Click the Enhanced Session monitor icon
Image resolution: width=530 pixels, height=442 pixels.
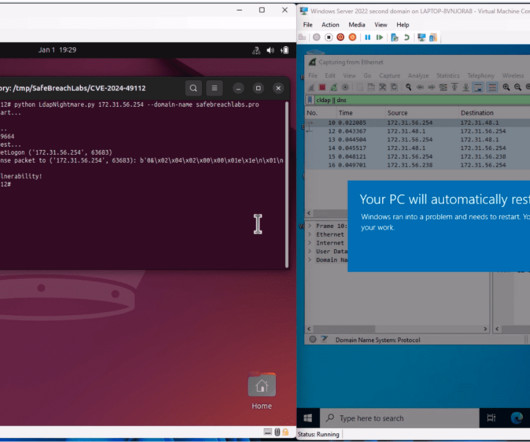[x=421, y=37]
